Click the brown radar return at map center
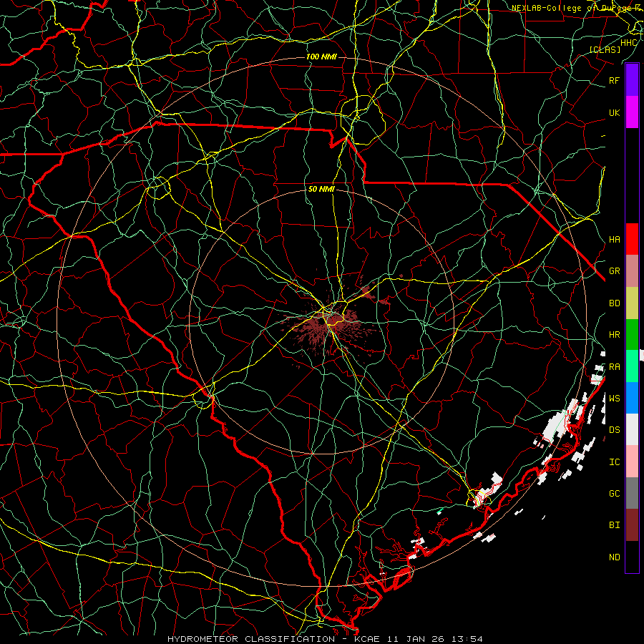Screen dimensions: 644x644 328,324
